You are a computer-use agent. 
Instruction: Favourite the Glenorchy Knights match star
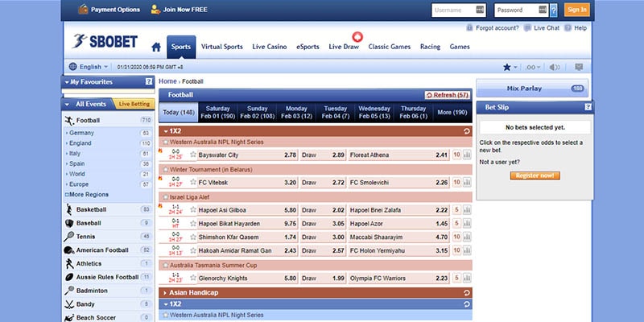(193, 278)
